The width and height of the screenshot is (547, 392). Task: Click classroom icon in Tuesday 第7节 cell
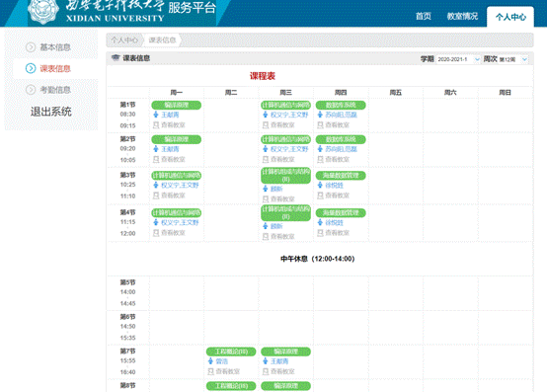210,371
